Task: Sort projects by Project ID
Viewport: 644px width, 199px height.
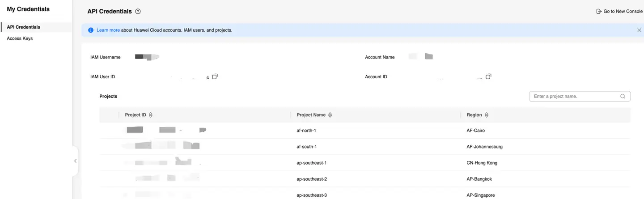Action: (x=150, y=115)
